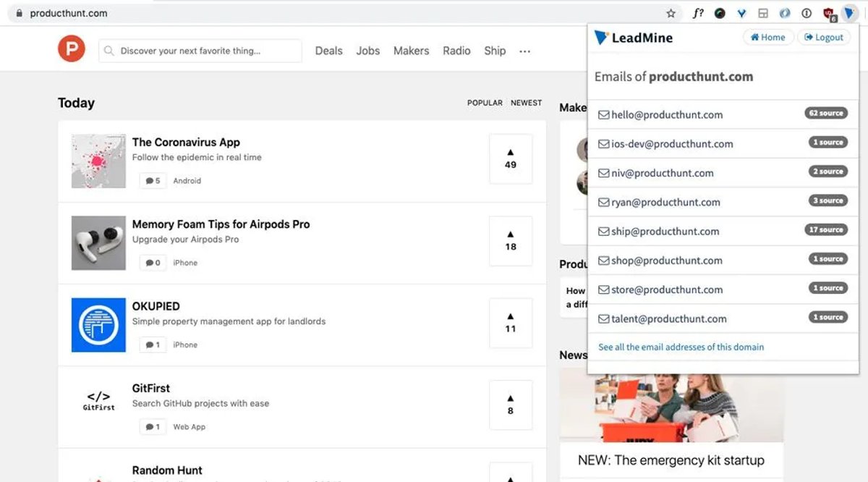Open the Airpods Pro product thumbnail

coord(98,243)
